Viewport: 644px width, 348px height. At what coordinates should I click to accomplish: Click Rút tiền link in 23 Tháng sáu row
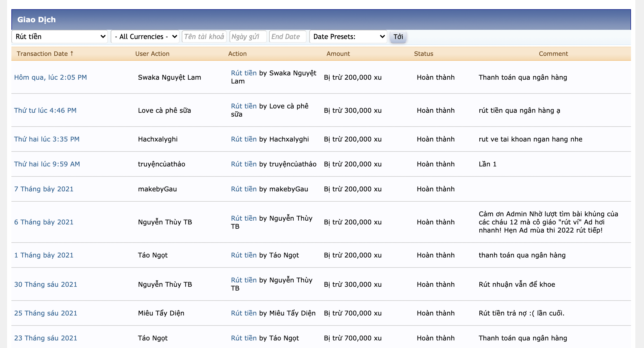click(244, 338)
